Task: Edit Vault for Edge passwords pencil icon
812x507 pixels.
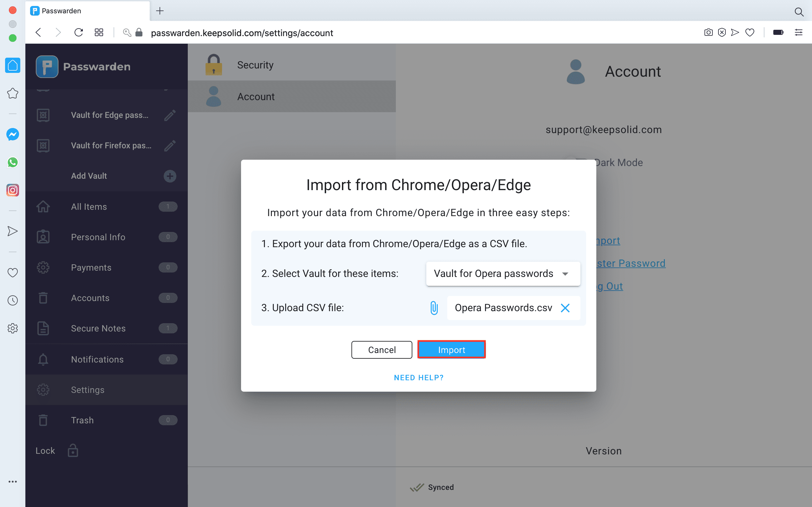Action: (x=170, y=115)
